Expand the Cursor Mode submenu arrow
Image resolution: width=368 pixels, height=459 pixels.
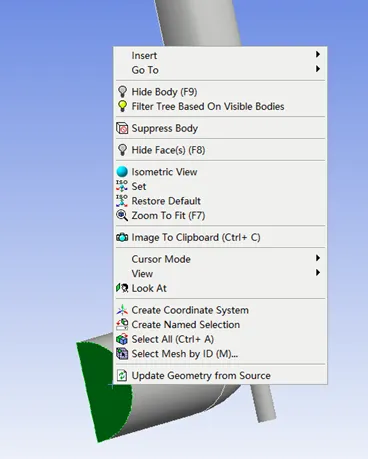click(318, 258)
